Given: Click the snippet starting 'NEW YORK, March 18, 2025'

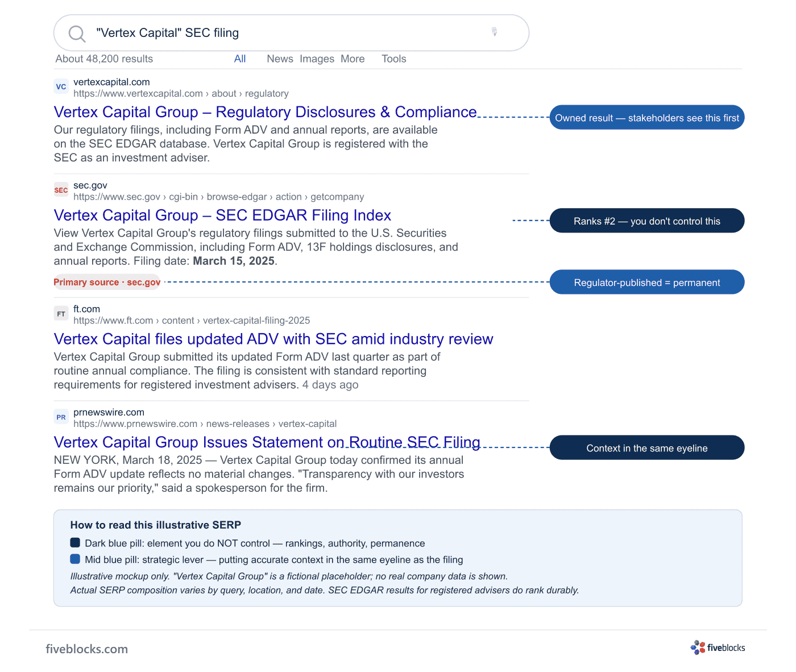Looking at the screenshot, I should click(259, 474).
